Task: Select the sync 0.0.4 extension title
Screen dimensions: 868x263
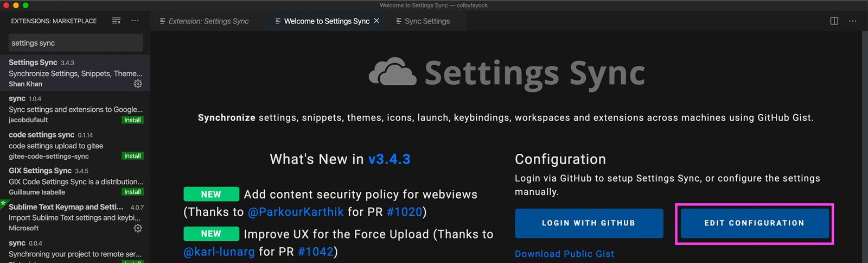Action: point(17,243)
